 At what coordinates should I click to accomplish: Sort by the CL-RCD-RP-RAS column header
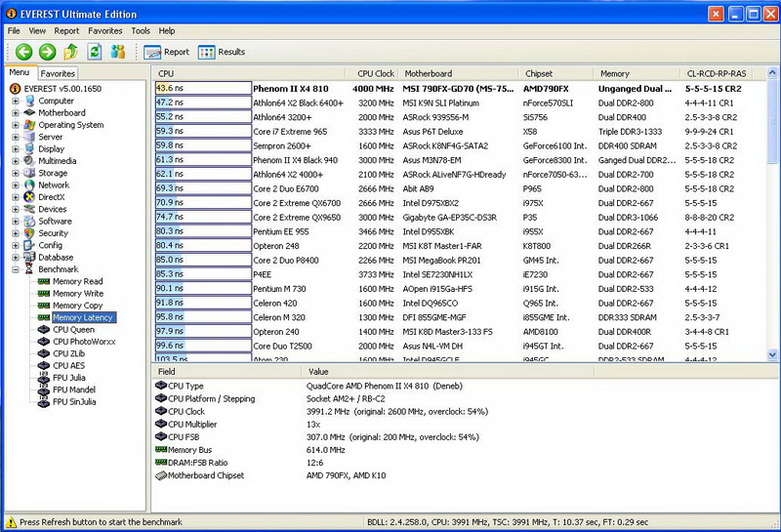(717, 74)
